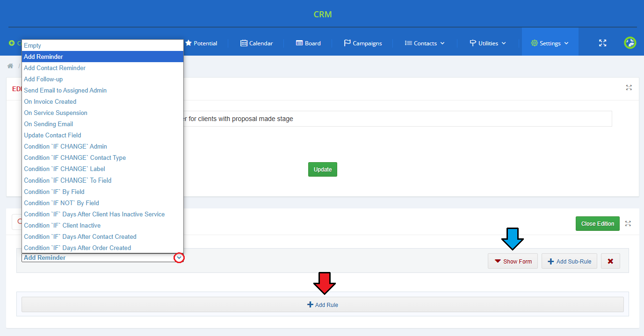This screenshot has height=336, width=644.
Task: Select On Invoice Created option
Action: coord(102,101)
